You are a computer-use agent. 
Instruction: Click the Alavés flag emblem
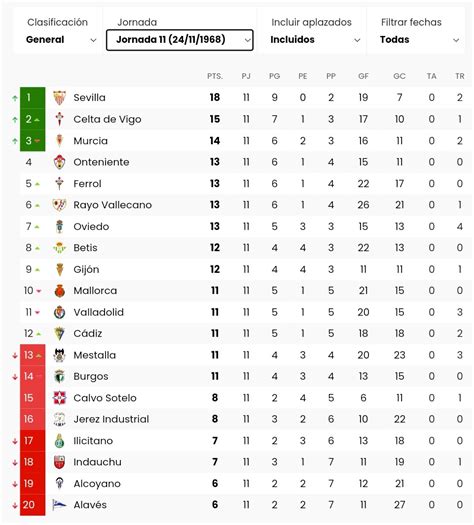[60, 505]
